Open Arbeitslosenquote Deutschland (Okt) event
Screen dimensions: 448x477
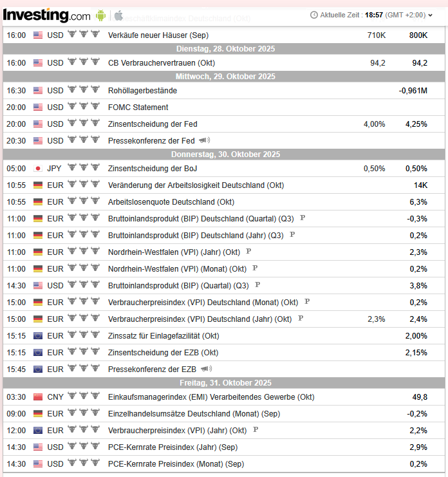[171, 202]
